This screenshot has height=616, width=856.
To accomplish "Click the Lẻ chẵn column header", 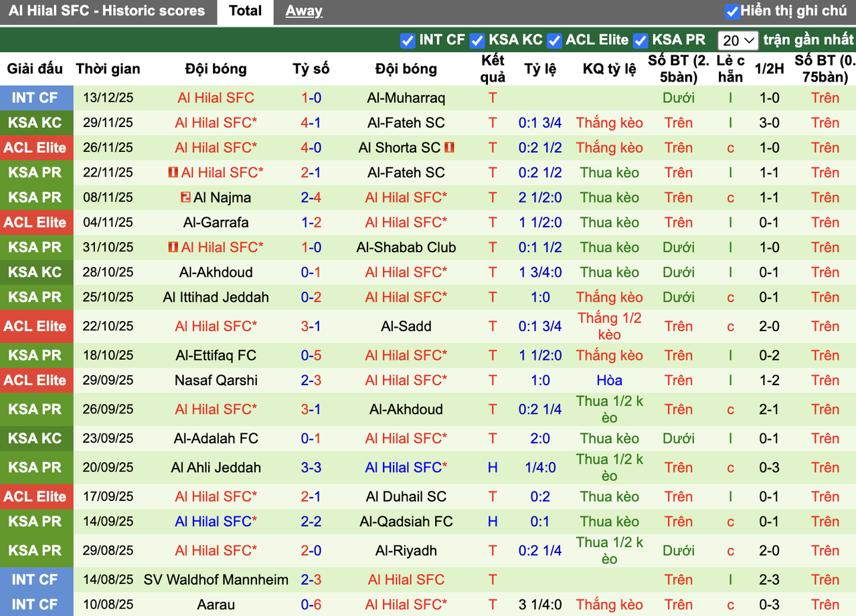I will pos(730,69).
